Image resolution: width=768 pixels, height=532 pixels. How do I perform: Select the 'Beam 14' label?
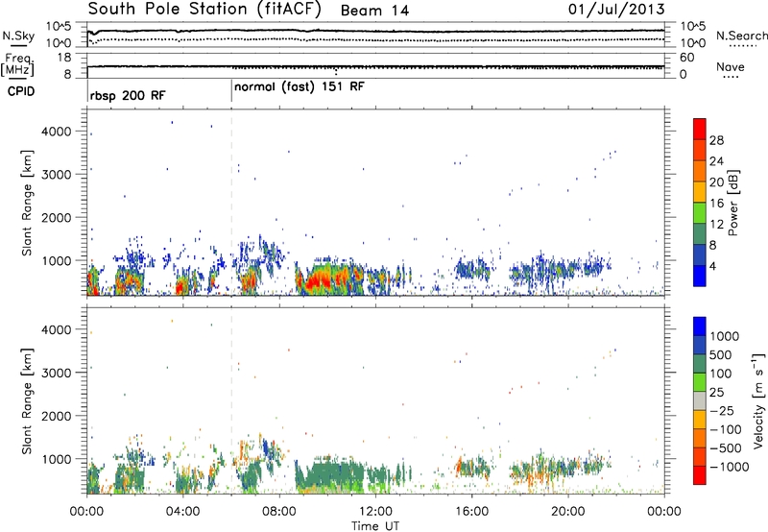click(x=374, y=11)
